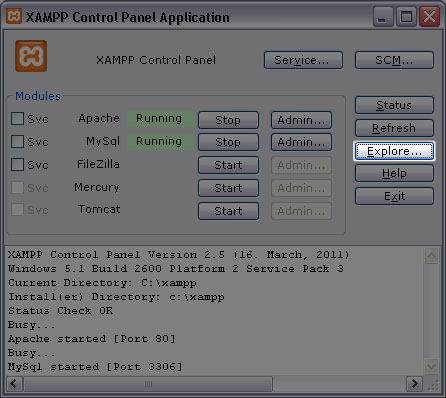Stop the MySql module
Screen dimensions: 446x398
point(228,142)
